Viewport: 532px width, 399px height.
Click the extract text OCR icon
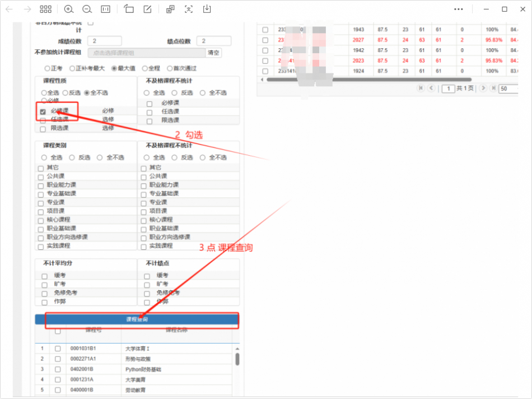tap(189, 9)
